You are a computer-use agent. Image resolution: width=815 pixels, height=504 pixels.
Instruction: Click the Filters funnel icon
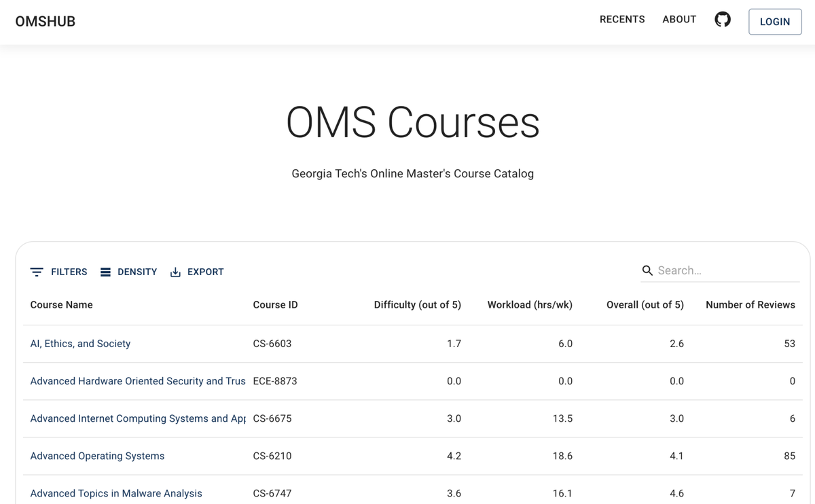coord(37,272)
